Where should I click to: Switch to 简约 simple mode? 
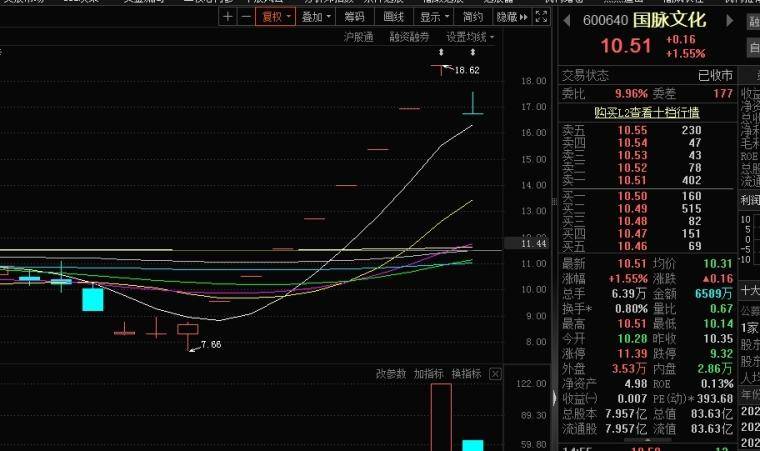point(473,17)
